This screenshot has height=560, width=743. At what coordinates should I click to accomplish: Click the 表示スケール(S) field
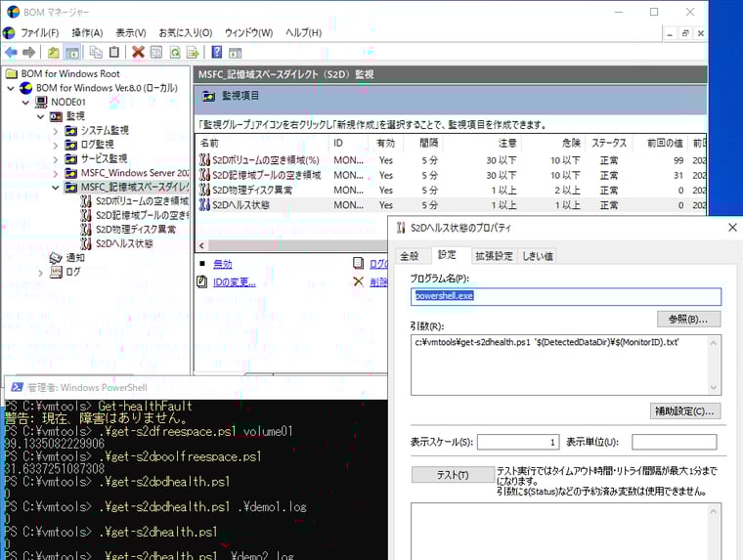[x=518, y=442]
